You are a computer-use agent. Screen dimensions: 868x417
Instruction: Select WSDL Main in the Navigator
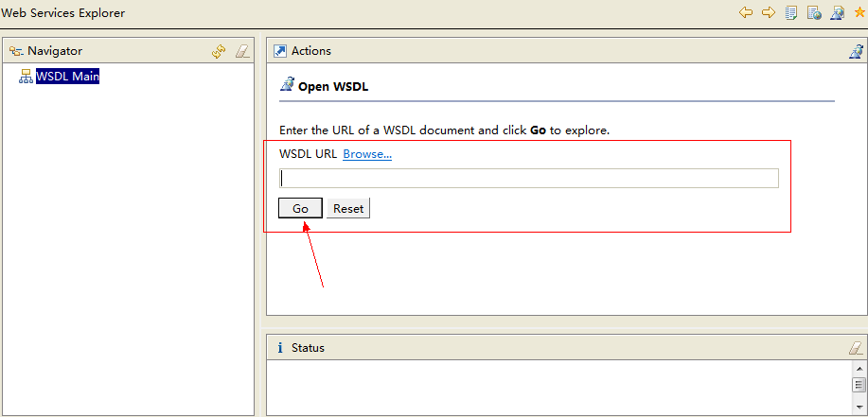point(67,77)
